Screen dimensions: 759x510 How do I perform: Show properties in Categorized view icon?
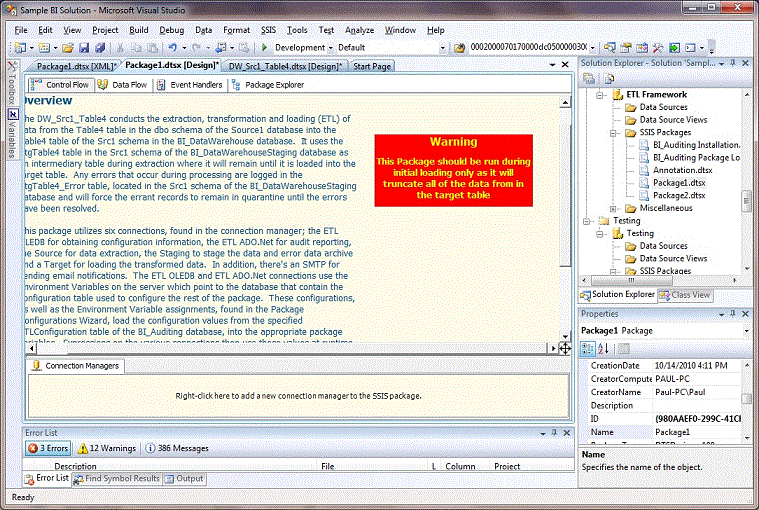[x=588, y=348]
